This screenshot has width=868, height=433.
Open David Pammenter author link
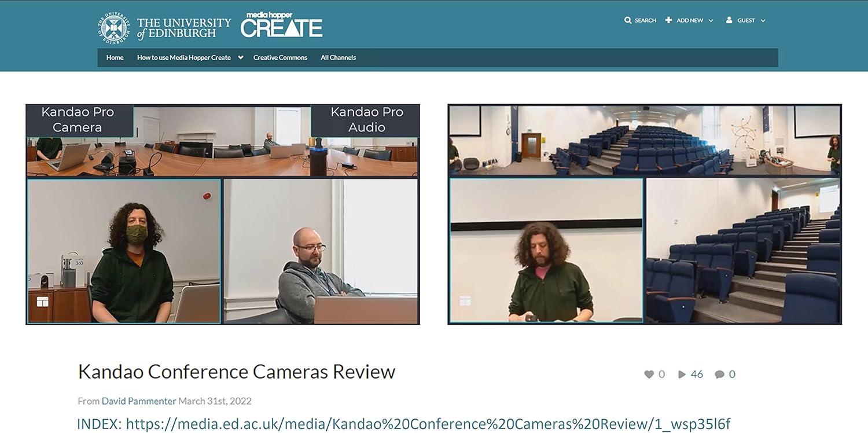click(139, 401)
